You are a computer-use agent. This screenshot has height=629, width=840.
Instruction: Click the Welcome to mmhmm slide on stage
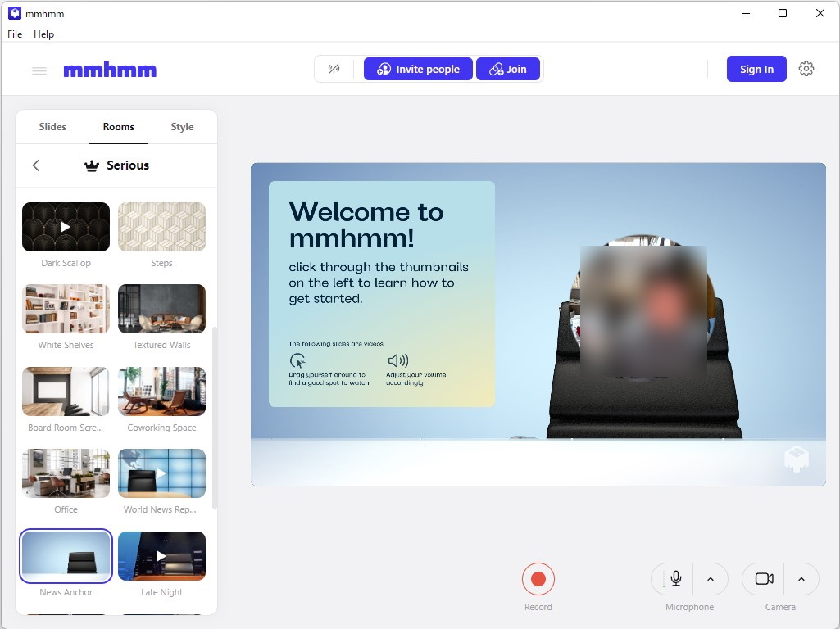[381, 294]
